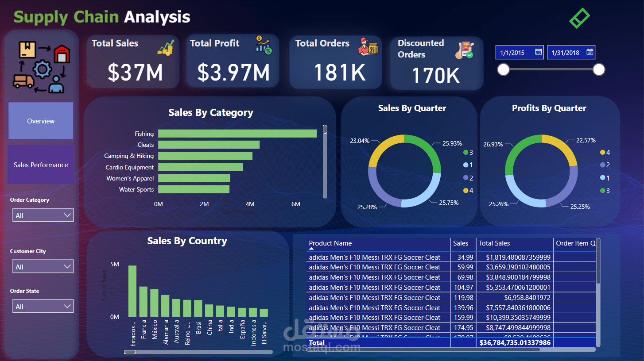Click the supply chain logo in the sidebar
Image resolution: width=644 pixels, height=361 pixels.
coord(40,65)
